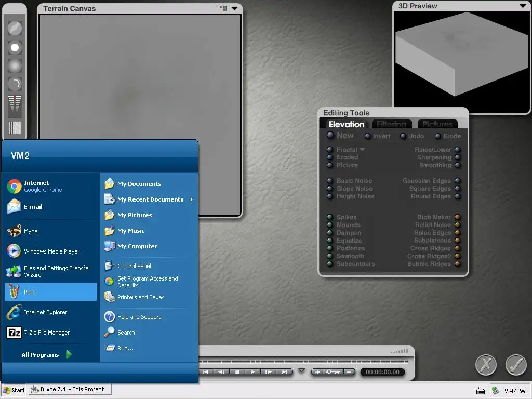Open the 3D Preview options triangle
532x399 pixels.
(x=523, y=6)
